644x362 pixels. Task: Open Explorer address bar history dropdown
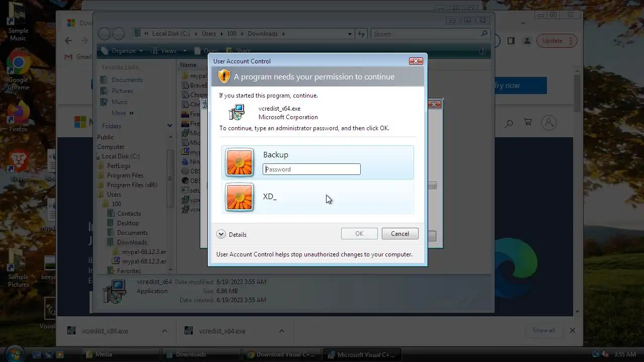[350, 34]
